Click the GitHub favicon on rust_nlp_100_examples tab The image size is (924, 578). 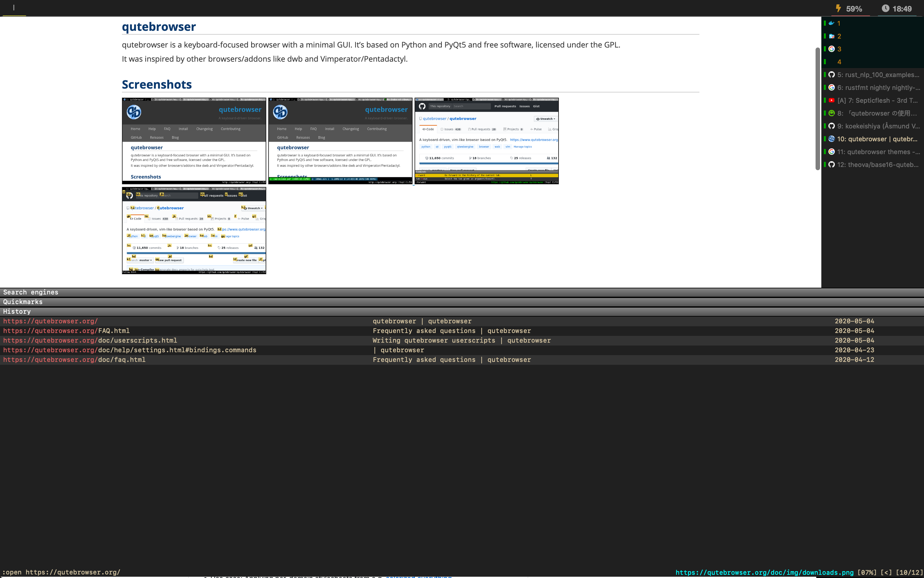coord(831,74)
